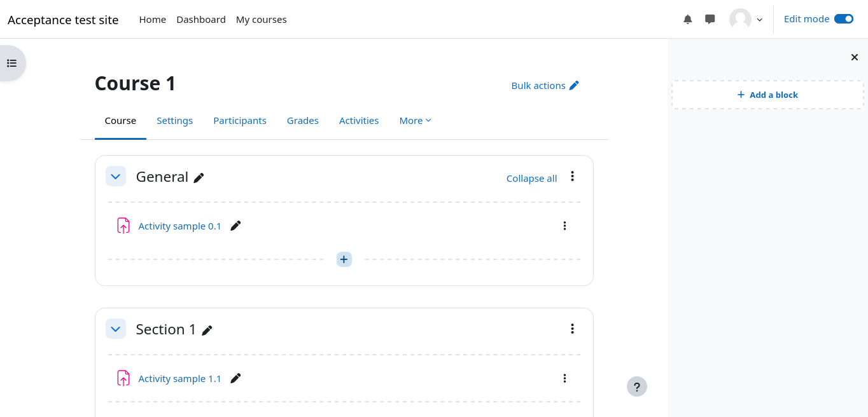Edit the Section 1 name

coord(207,330)
